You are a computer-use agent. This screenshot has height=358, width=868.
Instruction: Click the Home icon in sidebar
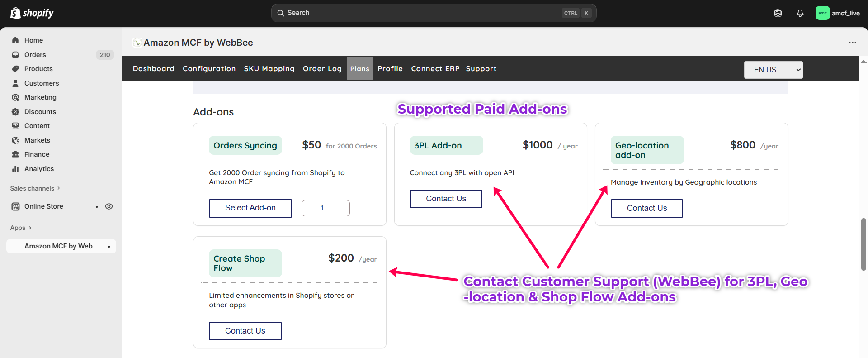point(15,40)
